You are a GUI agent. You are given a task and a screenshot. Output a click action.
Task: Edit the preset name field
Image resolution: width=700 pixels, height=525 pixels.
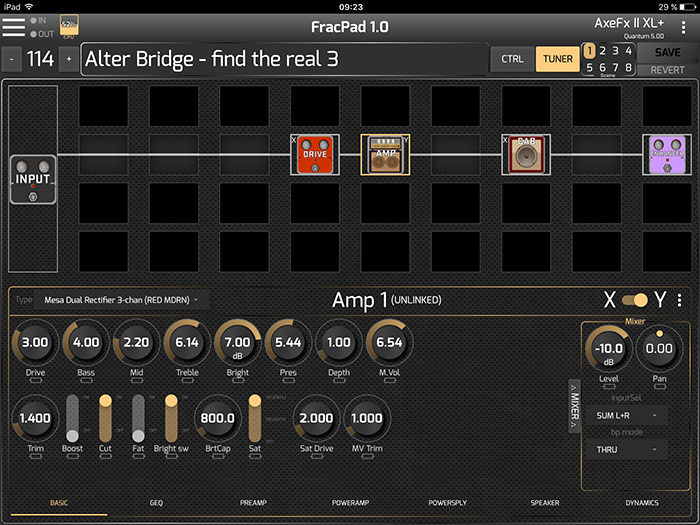pos(284,59)
